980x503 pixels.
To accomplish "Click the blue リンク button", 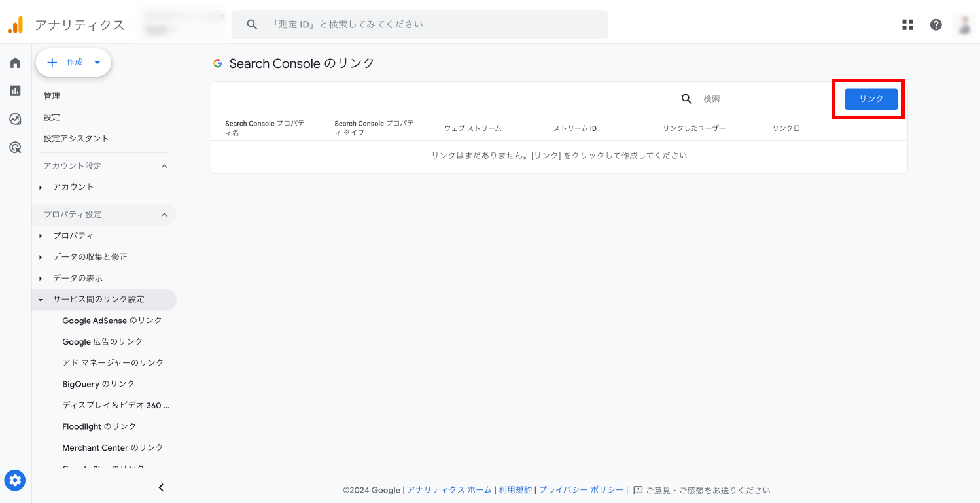I will point(871,99).
